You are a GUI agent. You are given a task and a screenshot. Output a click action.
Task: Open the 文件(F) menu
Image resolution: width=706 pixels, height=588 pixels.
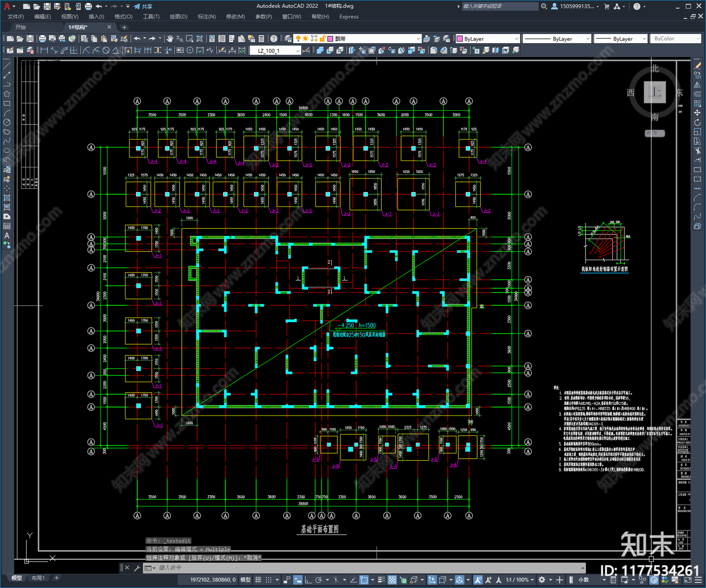coord(16,17)
